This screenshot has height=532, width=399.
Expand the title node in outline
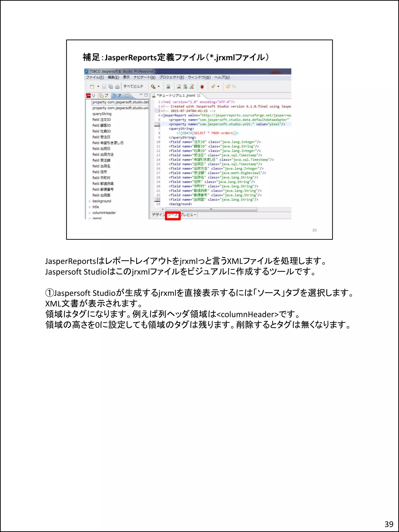tap(89, 207)
